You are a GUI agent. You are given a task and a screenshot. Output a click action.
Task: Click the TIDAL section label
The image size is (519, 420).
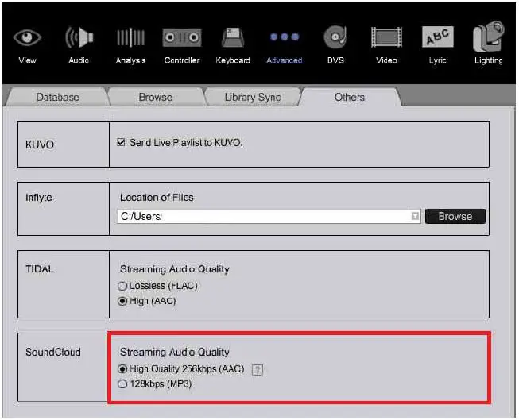click(x=40, y=269)
